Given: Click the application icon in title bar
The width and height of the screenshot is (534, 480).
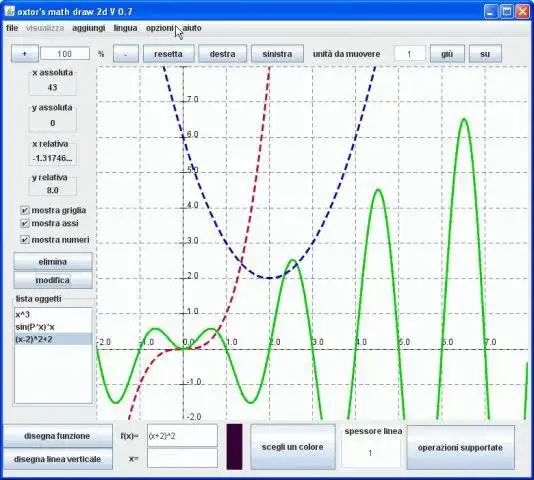Looking at the screenshot, I should (x=9, y=11).
